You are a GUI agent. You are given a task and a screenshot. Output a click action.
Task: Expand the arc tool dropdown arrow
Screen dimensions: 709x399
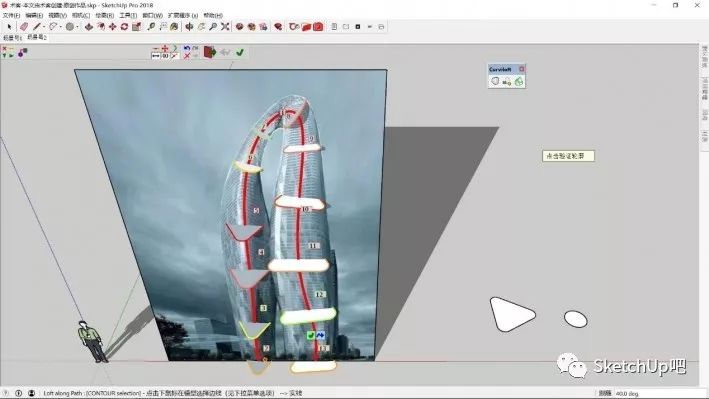coord(61,27)
